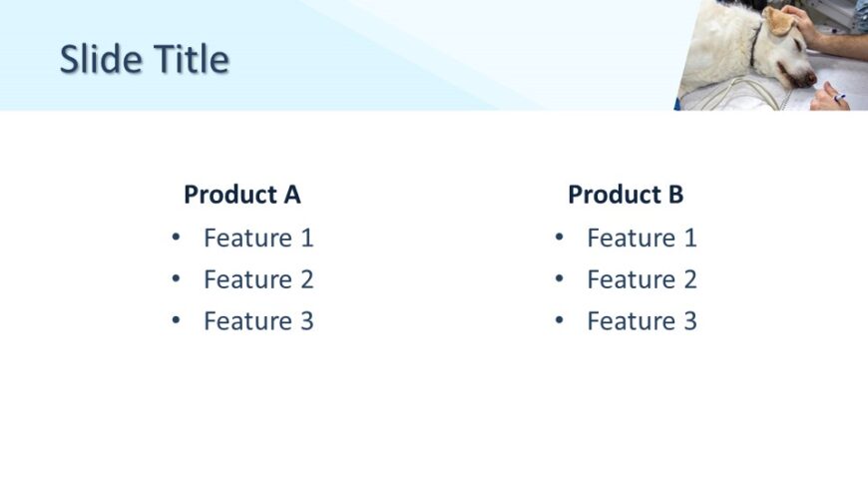Screen dimensions: 868x488
Task: Select the Product B heading
Action: (x=626, y=195)
